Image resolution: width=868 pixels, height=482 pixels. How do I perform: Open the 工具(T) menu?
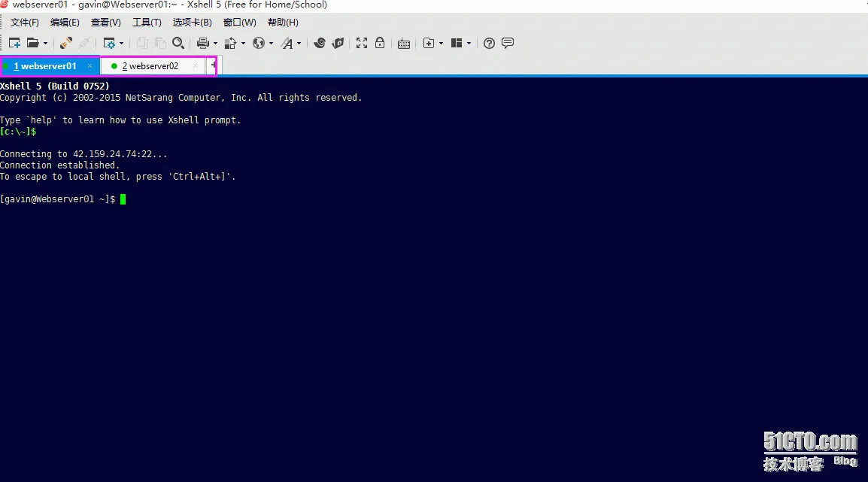[x=147, y=23]
